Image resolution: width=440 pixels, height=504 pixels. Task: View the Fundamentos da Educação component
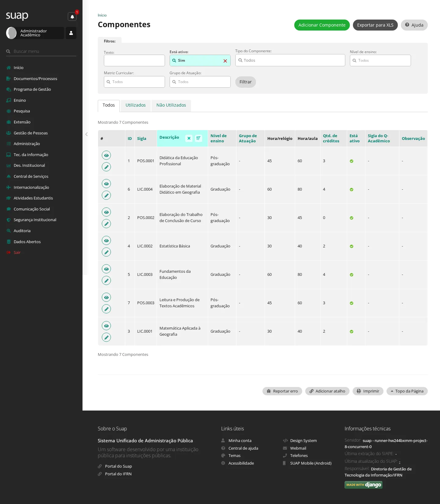(x=106, y=269)
